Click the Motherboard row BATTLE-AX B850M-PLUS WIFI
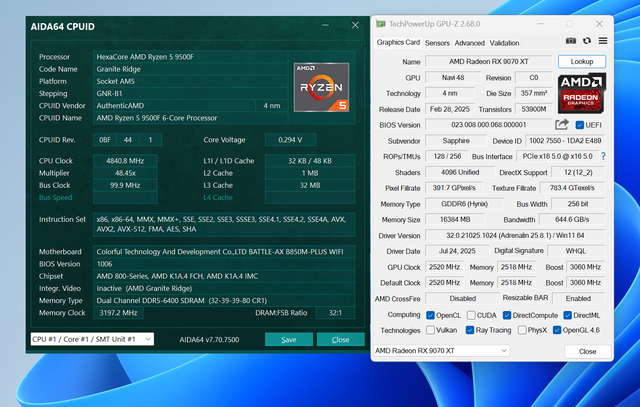 click(224, 252)
